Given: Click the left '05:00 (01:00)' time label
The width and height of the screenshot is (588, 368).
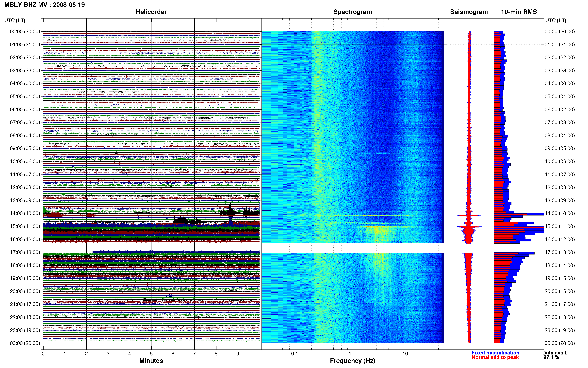Looking at the screenshot, I should (x=25, y=96).
